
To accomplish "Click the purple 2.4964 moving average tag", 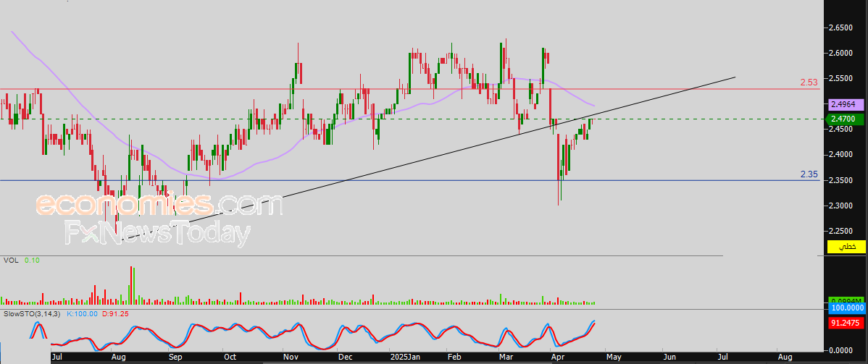I will [846, 104].
